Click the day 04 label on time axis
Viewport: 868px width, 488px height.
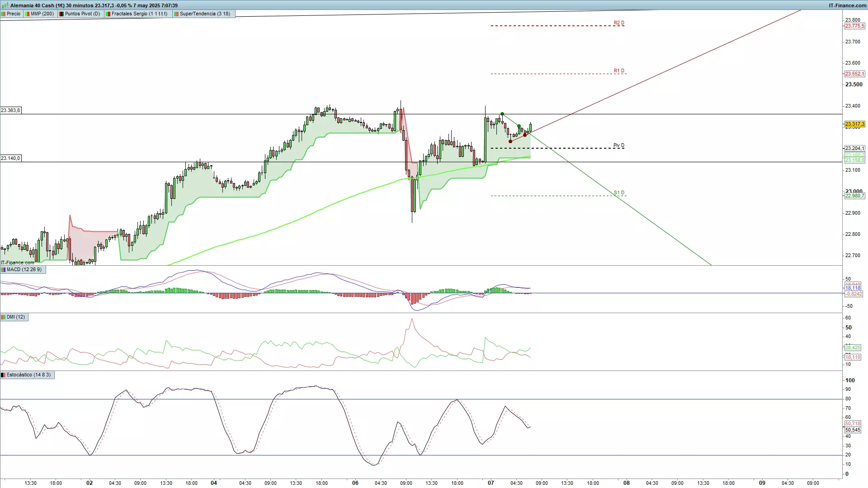214,483
